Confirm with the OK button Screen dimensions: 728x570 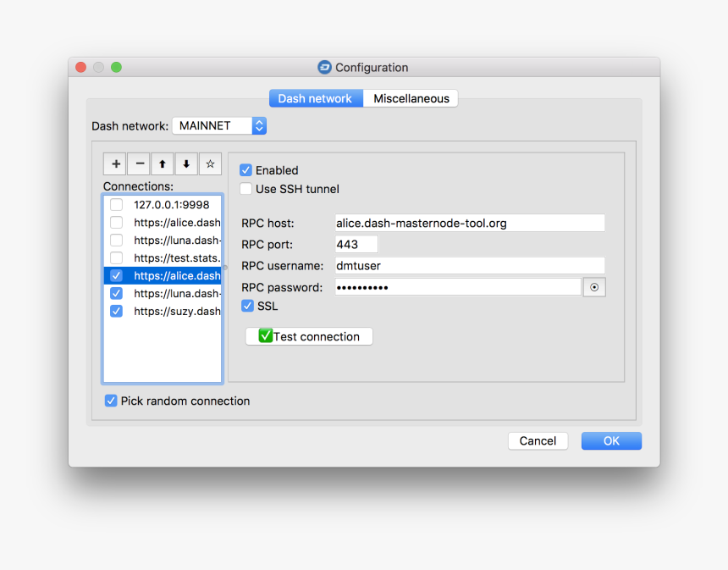(x=611, y=441)
